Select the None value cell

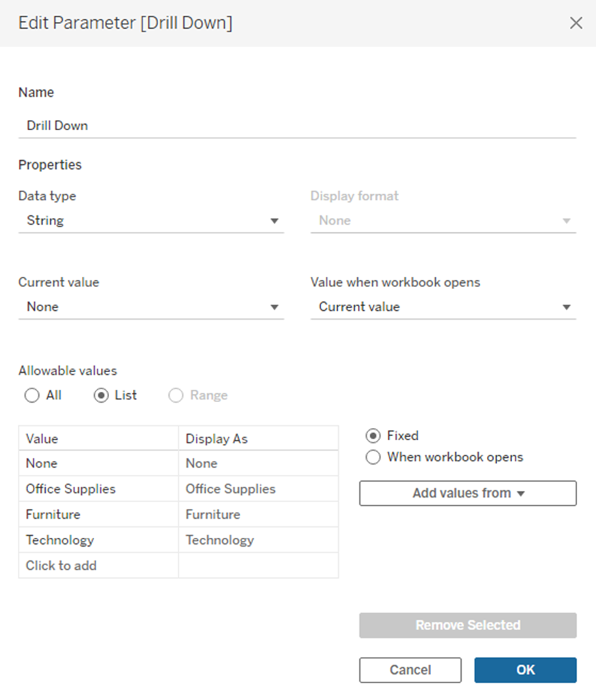(x=98, y=463)
